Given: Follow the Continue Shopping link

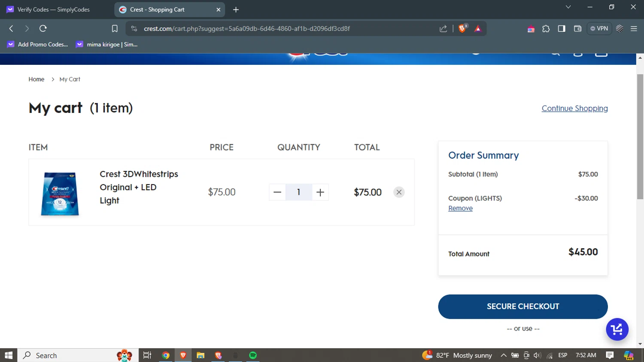Looking at the screenshot, I should (x=574, y=108).
